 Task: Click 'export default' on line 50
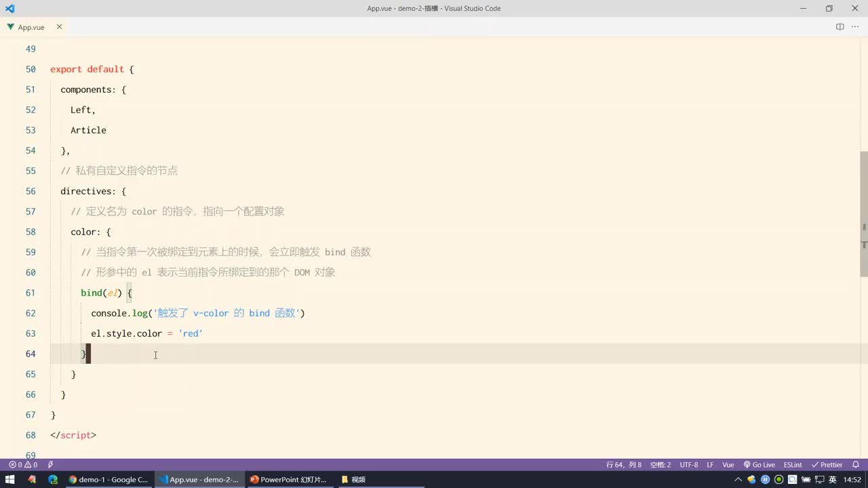click(x=87, y=69)
